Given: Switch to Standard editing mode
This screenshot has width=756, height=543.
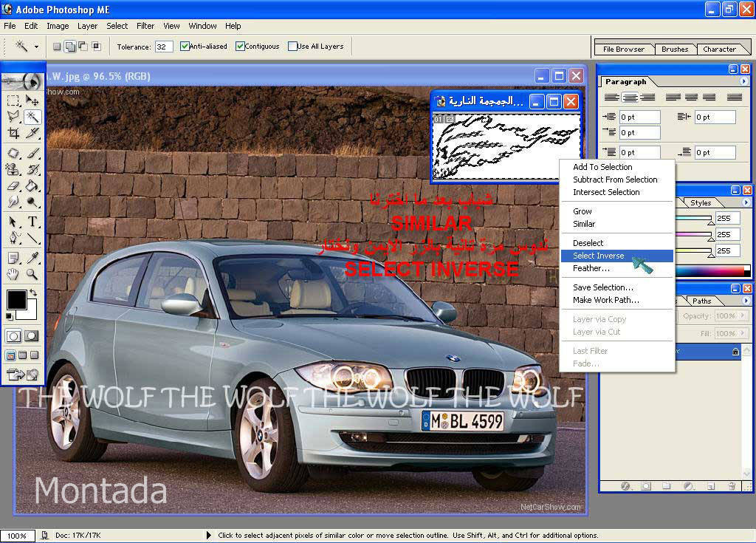Looking at the screenshot, I should [x=13, y=336].
